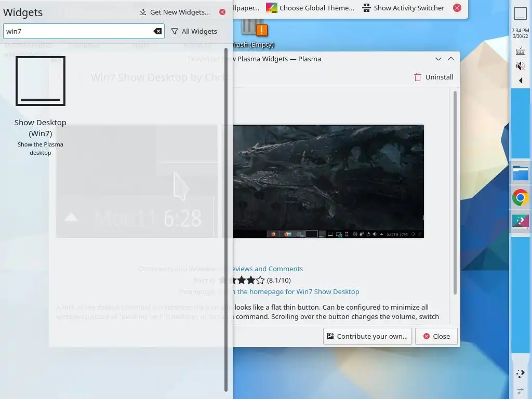
Task: Focus the widget search field
Action: tap(84, 31)
